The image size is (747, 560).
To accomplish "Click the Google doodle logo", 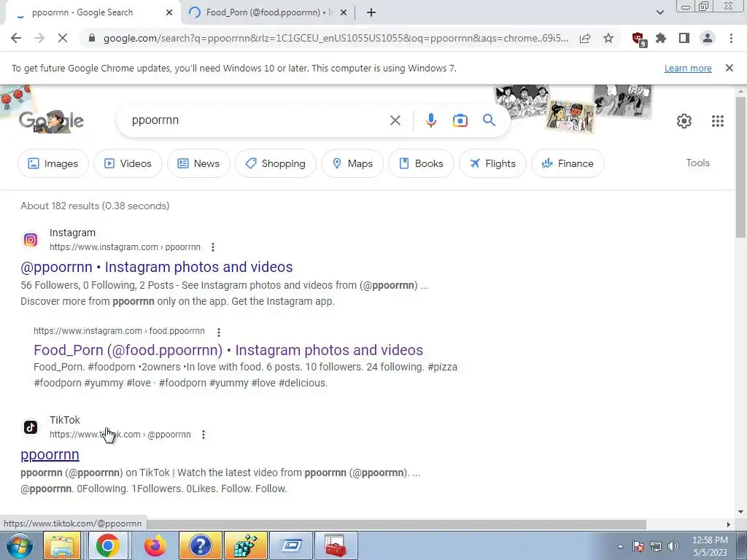I will pyautogui.click(x=52, y=120).
